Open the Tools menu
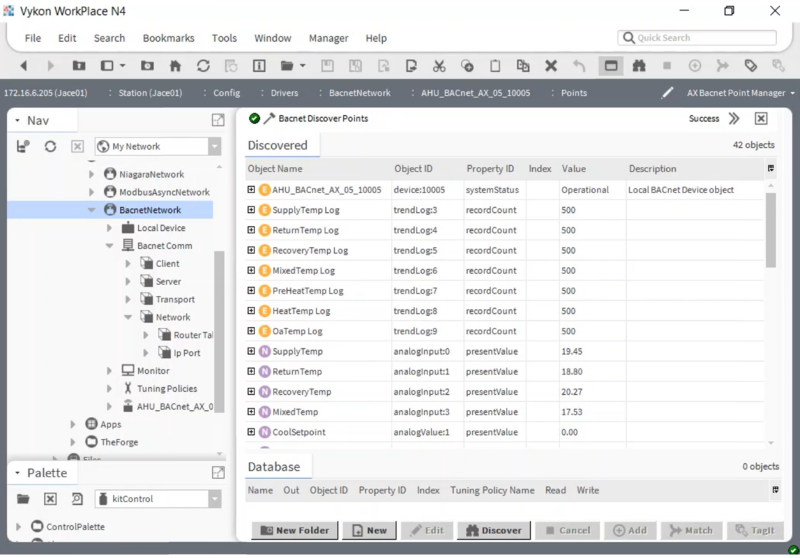Viewport: 800px width, 558px height. 224,38
